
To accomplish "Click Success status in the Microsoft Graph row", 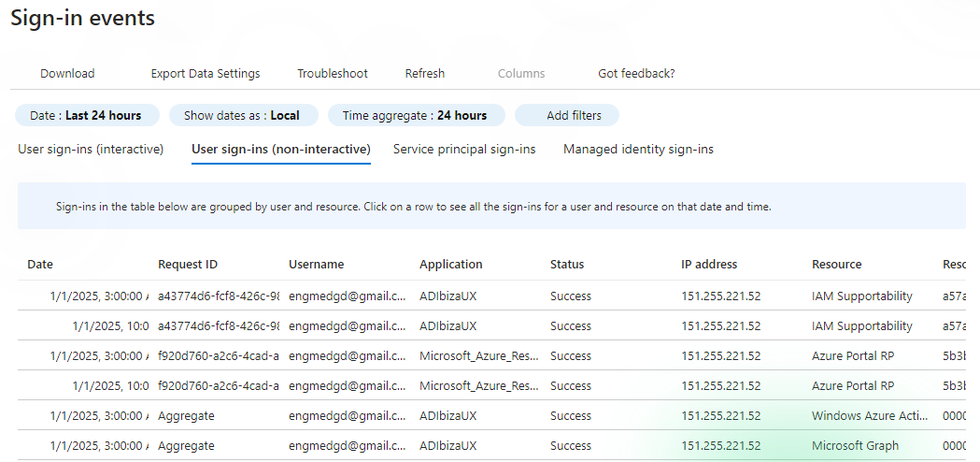I will tap(571, 446).
